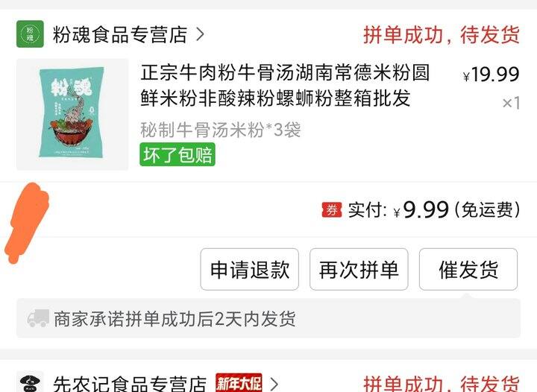Tap the delivery truck icon
537x392 pixels.
coord(38,318)
